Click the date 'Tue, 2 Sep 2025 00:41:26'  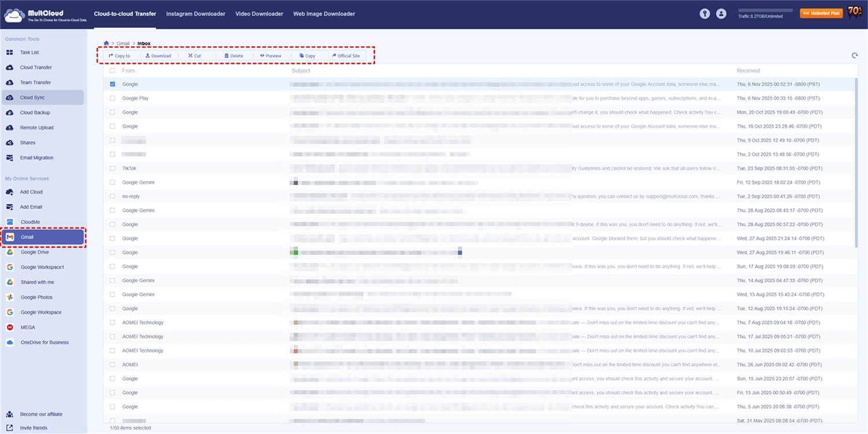click(778, 197)
